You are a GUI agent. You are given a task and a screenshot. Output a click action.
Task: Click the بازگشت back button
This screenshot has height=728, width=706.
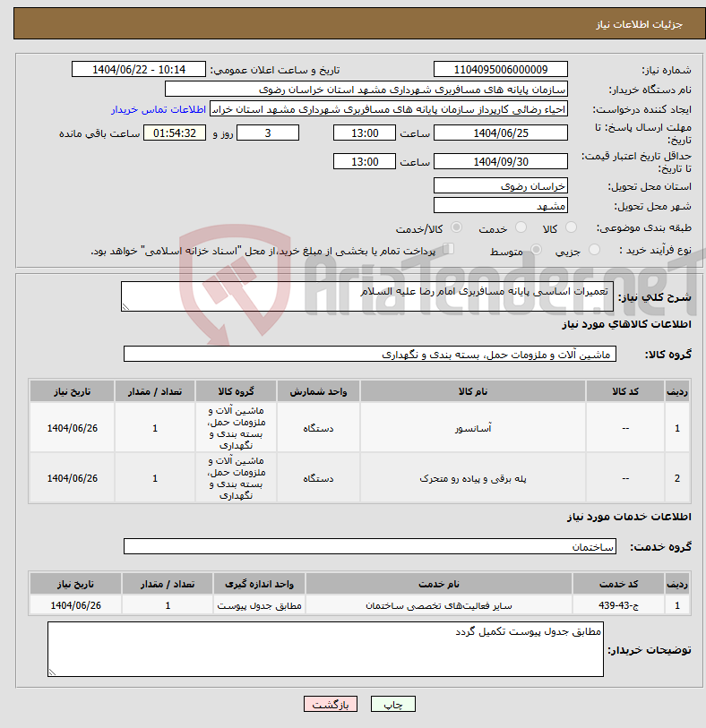coord(331,704)
